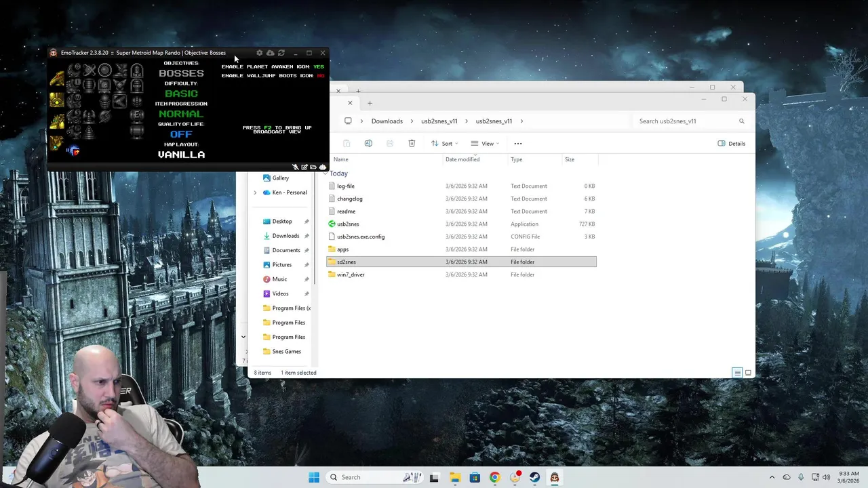
Task: Click EmoTracker unpin icon in bottom bar
Action: click(x=296, y=167)
